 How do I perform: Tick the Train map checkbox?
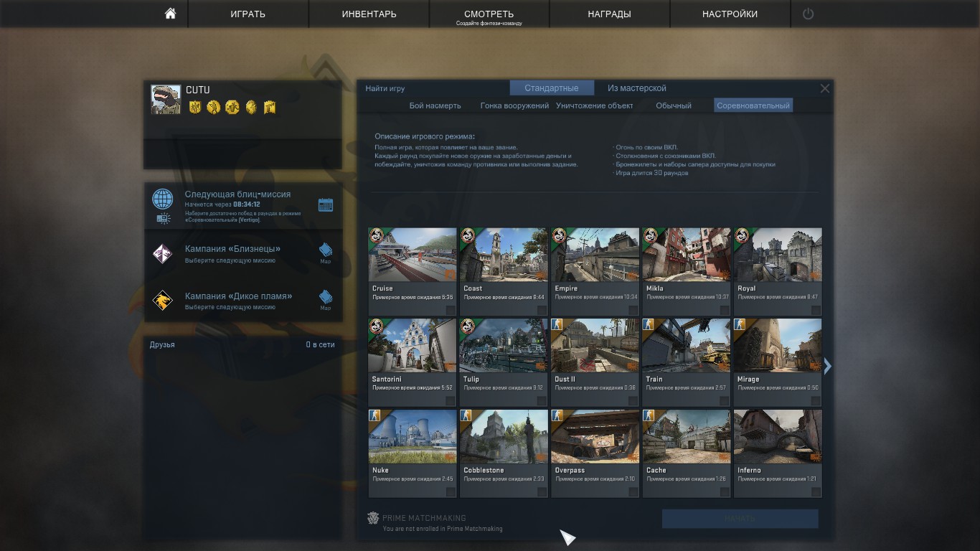pyautogui.click(x=725, y=401)
